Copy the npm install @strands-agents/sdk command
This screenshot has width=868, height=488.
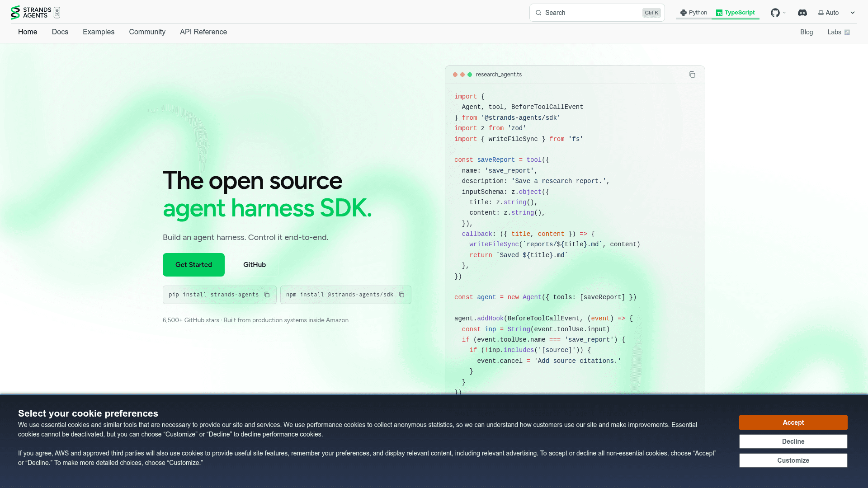pos(401,295)
